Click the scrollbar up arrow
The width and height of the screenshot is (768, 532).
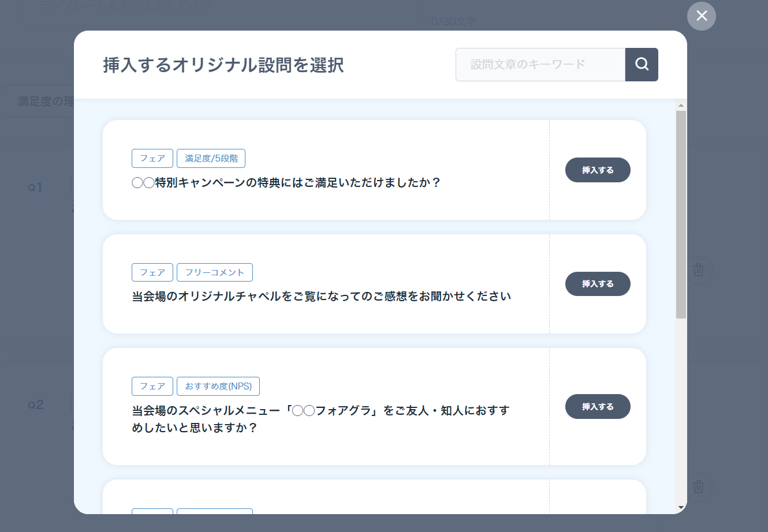pos(681,106)
